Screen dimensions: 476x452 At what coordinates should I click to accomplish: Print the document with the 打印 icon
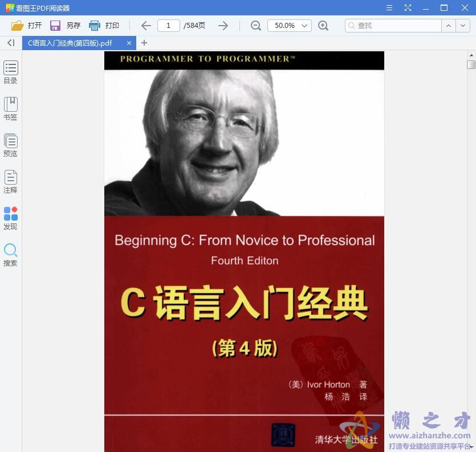pyautogui.click(x=95, y=26)
